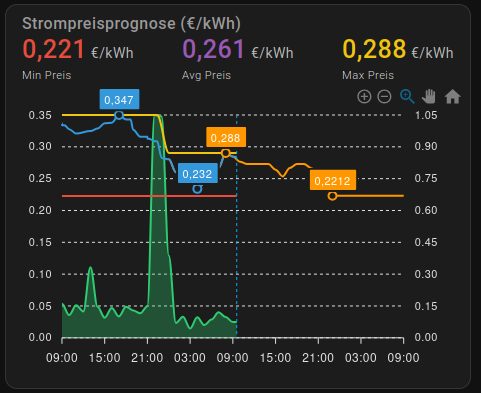Reset chart zoom with home icon

click(x=452, y=97)
